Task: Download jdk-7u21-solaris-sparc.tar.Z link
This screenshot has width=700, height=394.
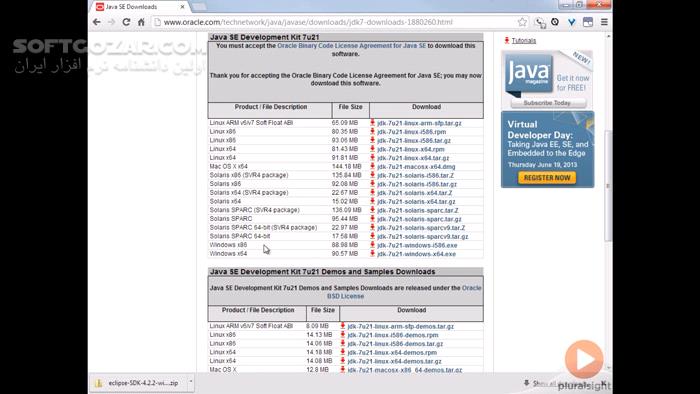Action: point(418,210)
